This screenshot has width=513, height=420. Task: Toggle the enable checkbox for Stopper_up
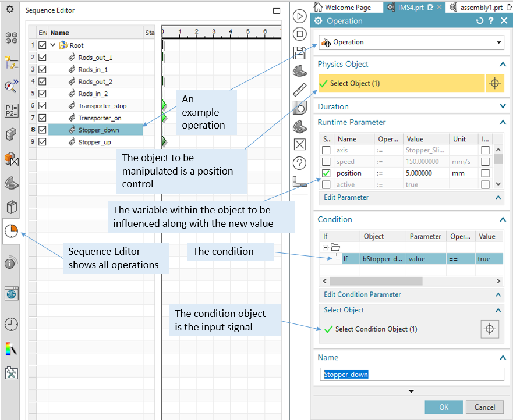(x=42, y=142)
